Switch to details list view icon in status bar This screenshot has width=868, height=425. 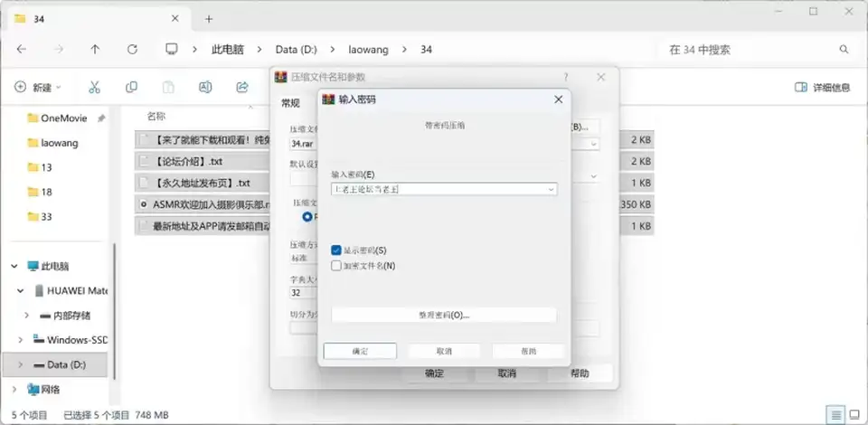836,414
